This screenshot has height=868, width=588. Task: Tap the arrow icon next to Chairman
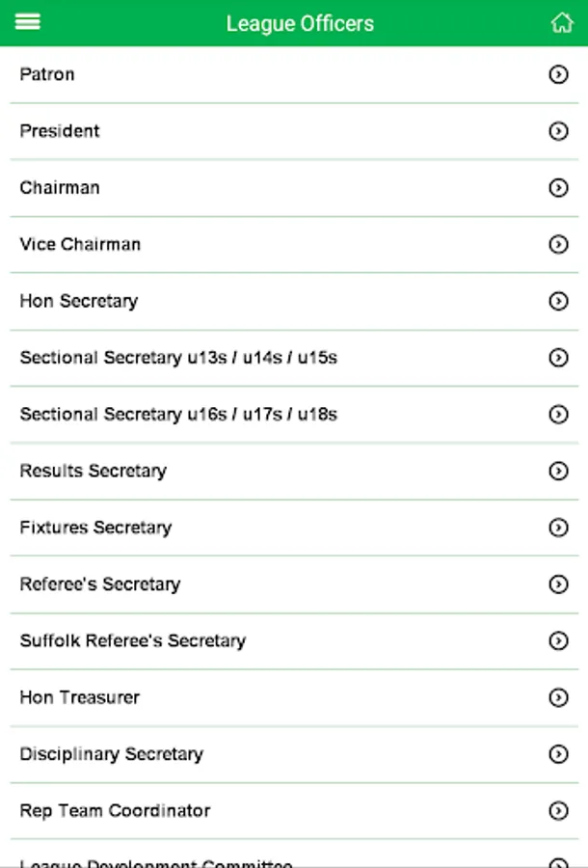click(558, 188)
